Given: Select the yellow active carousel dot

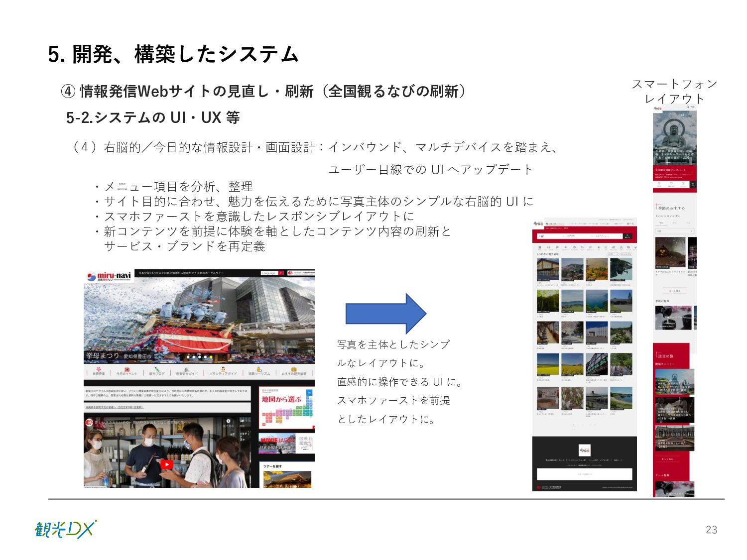Looking at the screenshot, I should point(211,357).
